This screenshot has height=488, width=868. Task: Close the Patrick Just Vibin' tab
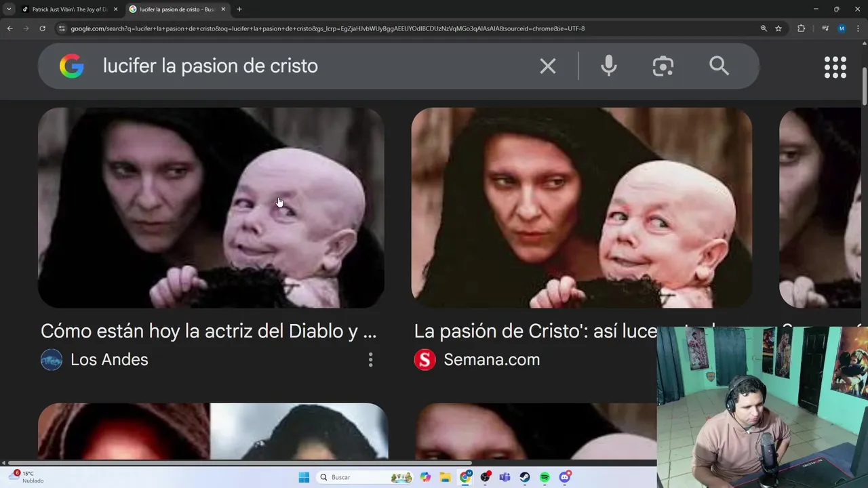coord(115,9)
